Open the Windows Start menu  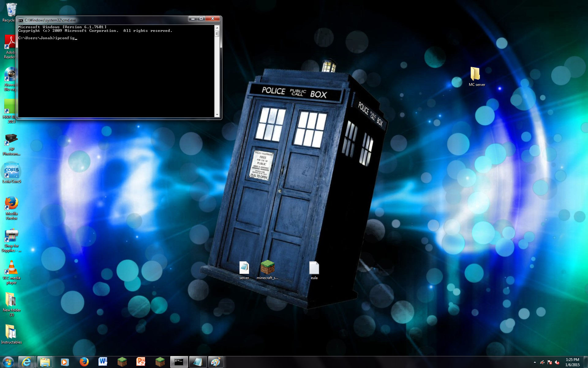[8, 362]
